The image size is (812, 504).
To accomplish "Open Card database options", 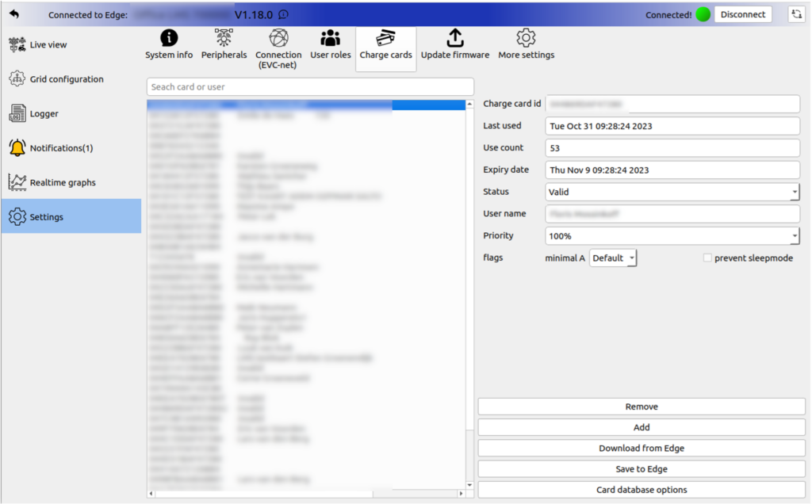I will pos(641,490).
